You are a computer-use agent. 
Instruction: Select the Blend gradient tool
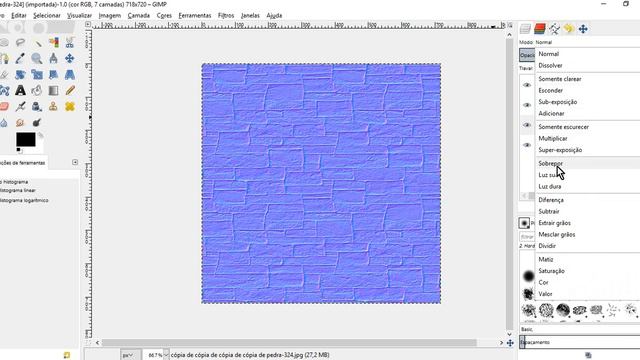click(x=53, y=91)
